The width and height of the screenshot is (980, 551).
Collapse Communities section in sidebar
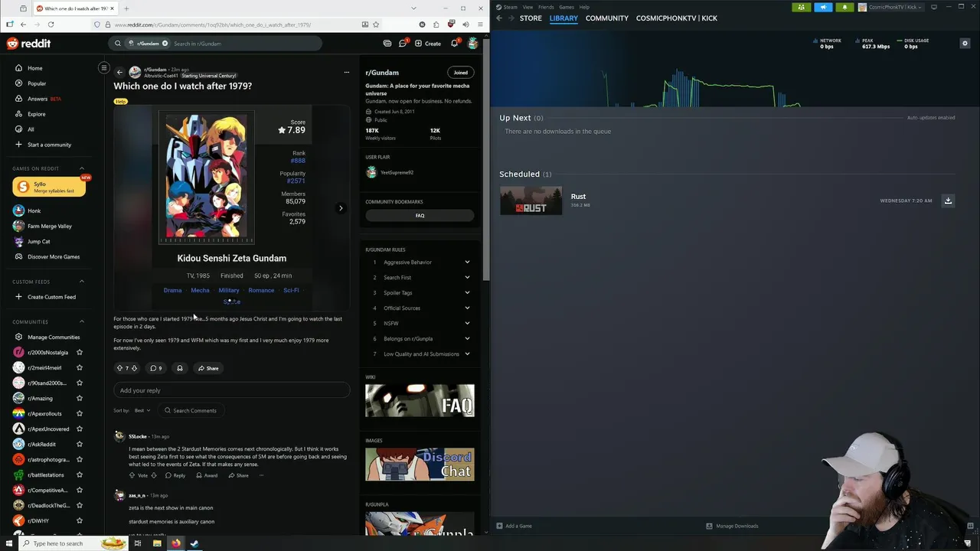tap(82, 321)
